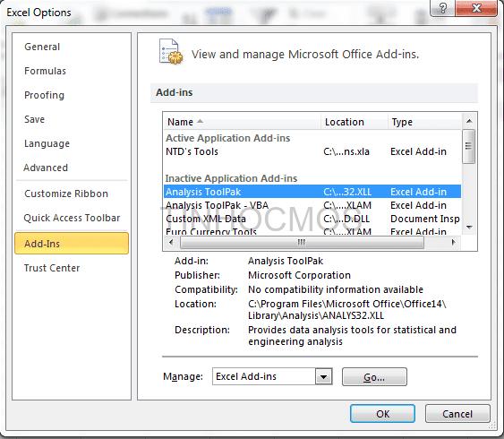Open the Manage Excel Add-ins dropdown
This screenshot has width=504, height=439.
click(272, 376)
